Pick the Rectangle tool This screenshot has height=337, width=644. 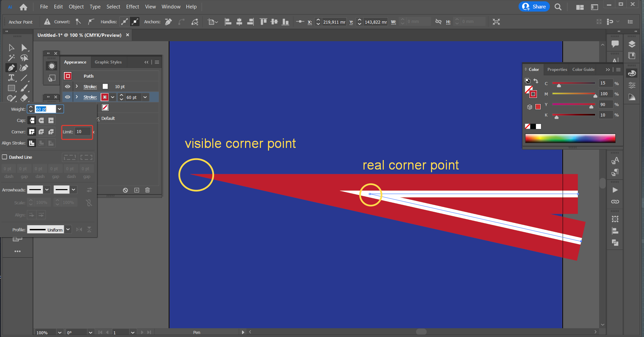pyautogui.click(x=11, y=88)
